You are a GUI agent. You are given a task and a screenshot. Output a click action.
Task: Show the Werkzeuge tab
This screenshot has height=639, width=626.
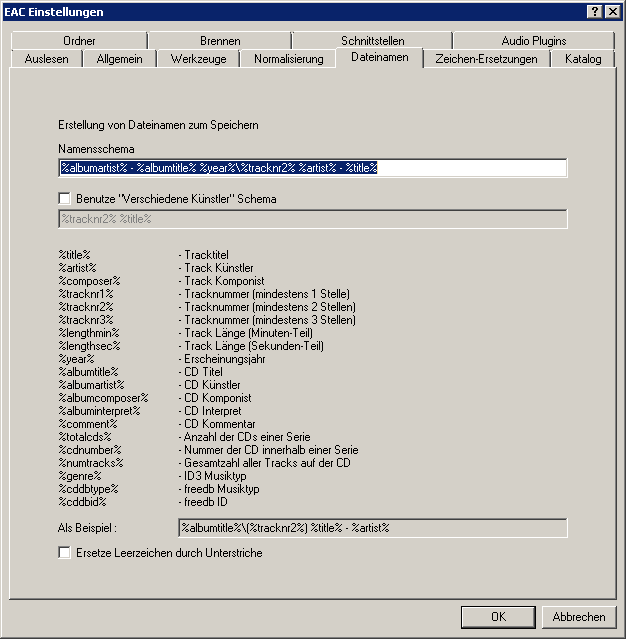[198, 59]
